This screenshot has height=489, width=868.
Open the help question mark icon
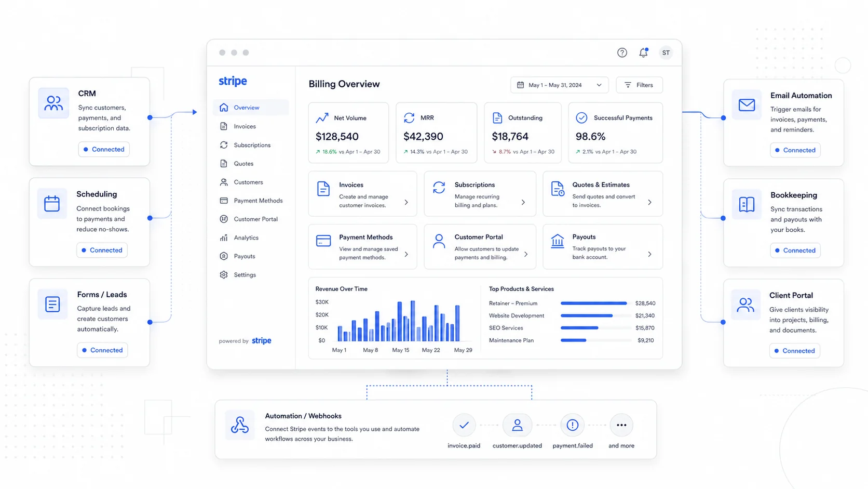(x=622, y=52)
